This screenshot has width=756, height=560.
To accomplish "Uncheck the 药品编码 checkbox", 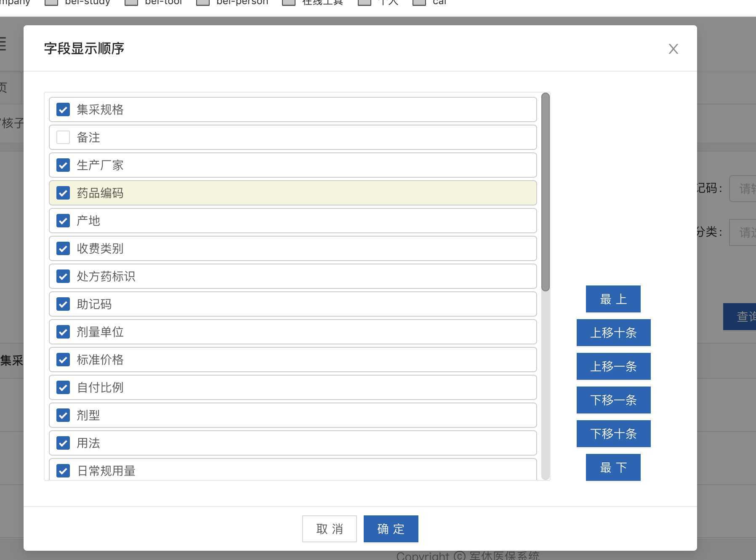I will 63,193.
